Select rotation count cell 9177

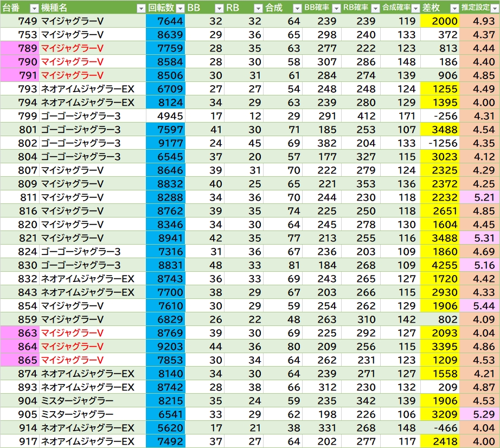[x=165, y=143]
